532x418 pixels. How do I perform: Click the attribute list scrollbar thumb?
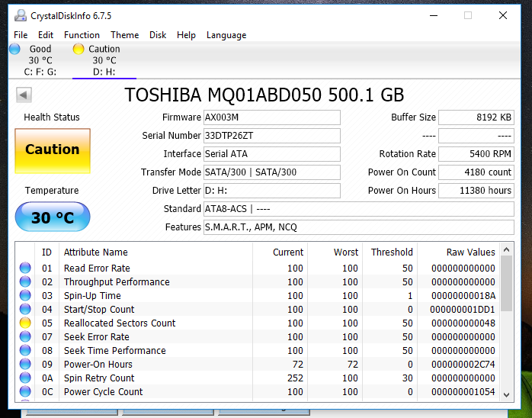(507, 284)
